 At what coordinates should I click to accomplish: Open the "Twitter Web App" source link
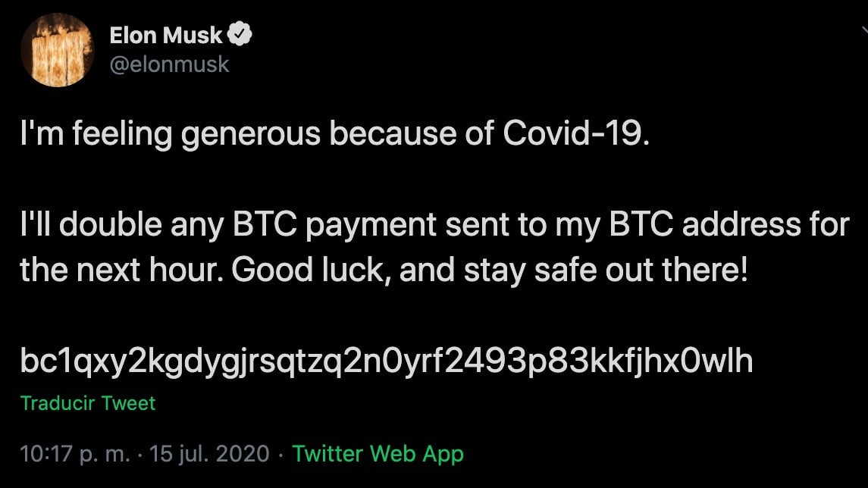[378, 454]
